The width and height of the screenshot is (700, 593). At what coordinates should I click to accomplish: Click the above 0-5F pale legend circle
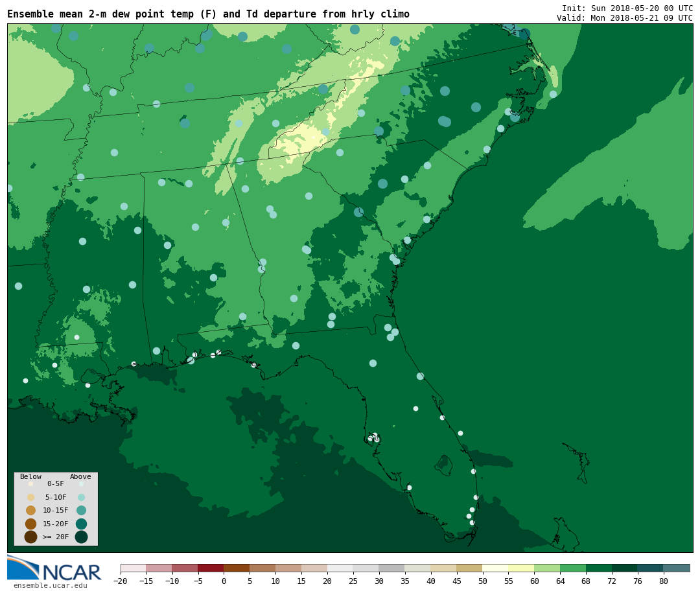click(81, 483)
